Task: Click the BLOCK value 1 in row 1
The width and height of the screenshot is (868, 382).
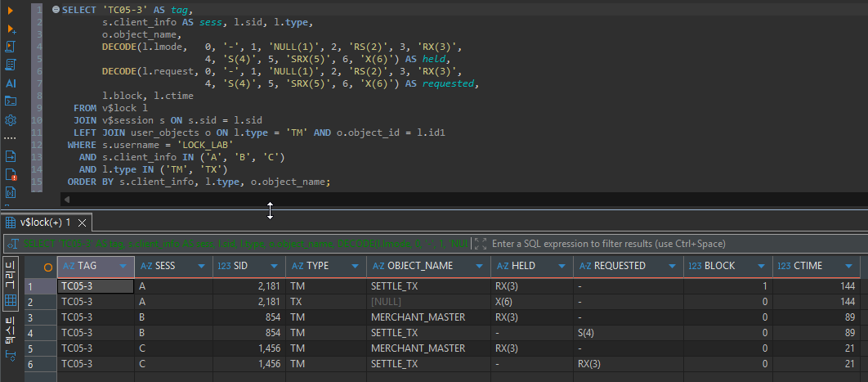Action: coord(728,286)
